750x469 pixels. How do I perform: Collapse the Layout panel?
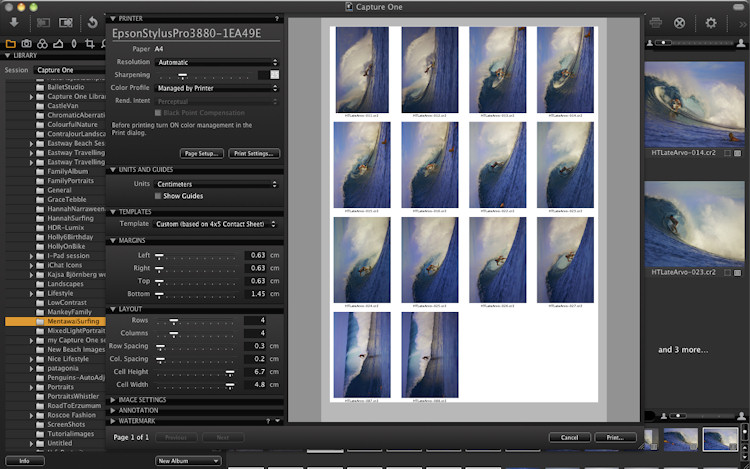113,309
